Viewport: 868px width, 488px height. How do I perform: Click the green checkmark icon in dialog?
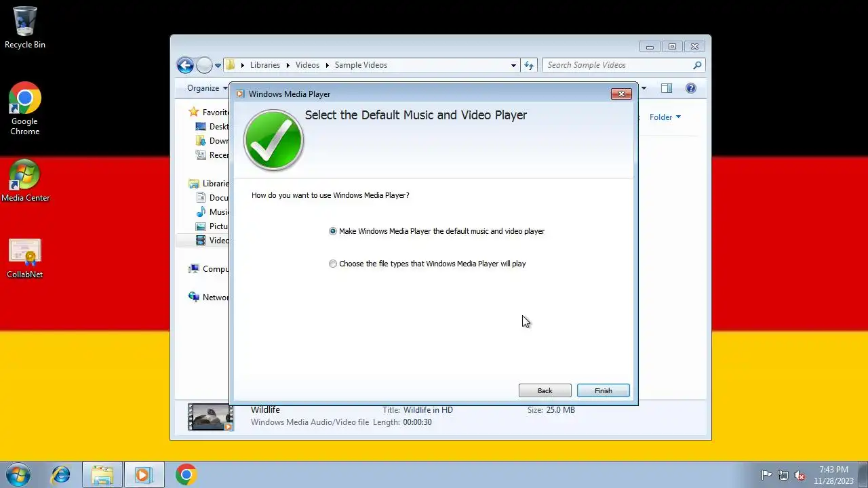tap(273, 140)
